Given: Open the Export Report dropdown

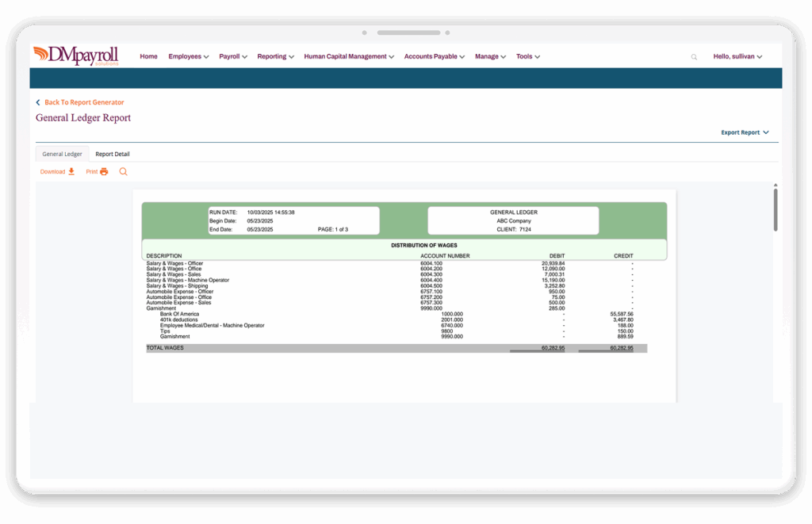Looking at the screenshot, I should tap(745, 132).
